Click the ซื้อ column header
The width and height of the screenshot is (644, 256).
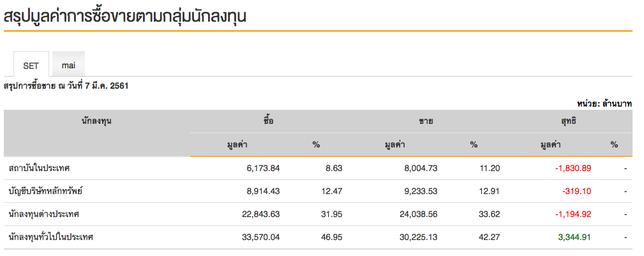click(269, 121)
